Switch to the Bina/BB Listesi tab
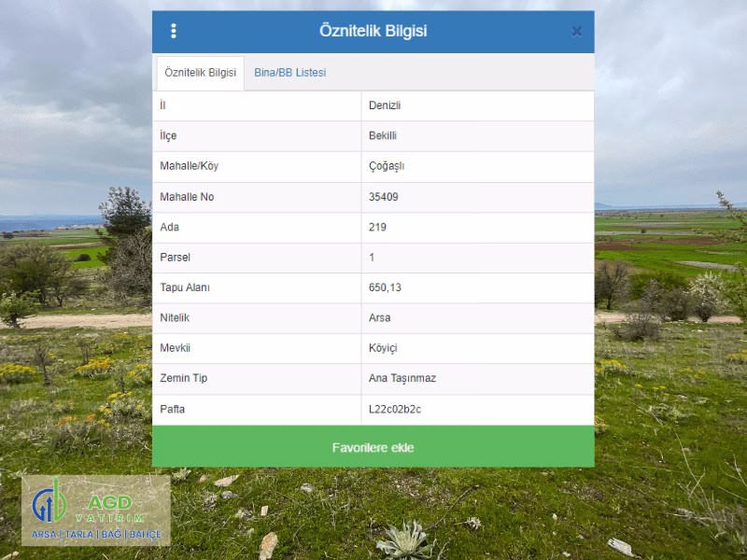747x560 pixels. [x=290, y=73]
